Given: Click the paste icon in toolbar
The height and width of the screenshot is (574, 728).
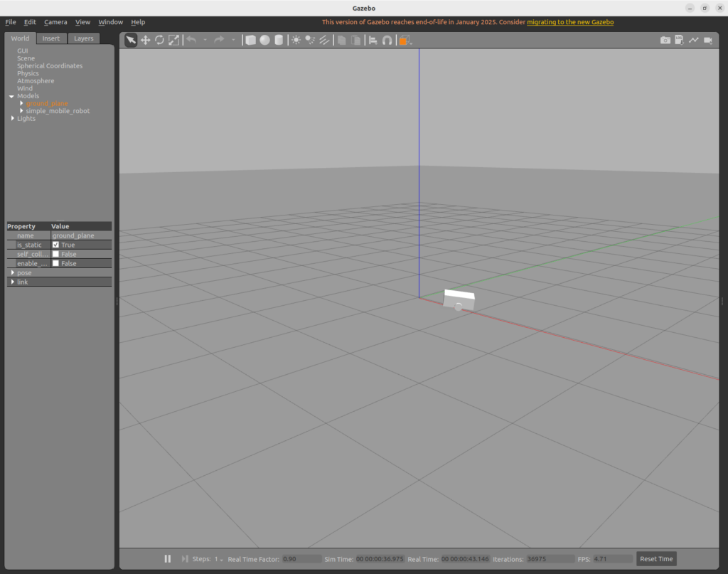Looking at the screenshot, I should click(x=355, y=41).
